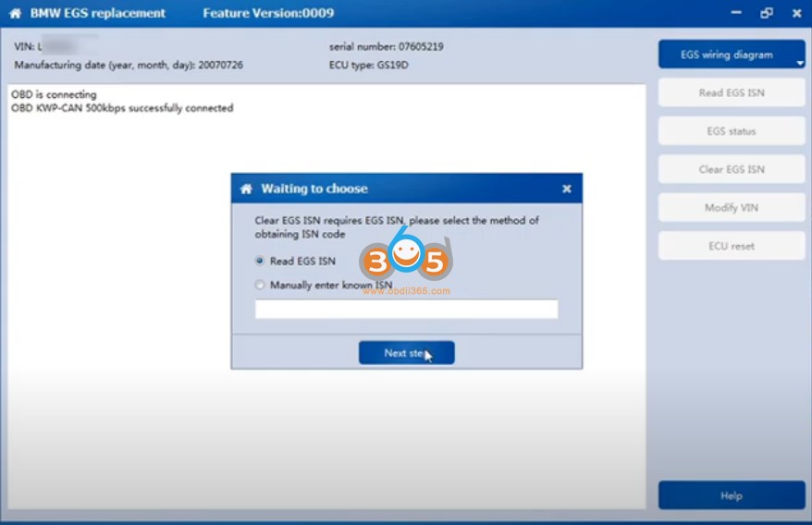Click the ECU type GS19D text
This screenshot has height=525, width=812.
pyautogui.click(x=369, y=66)
